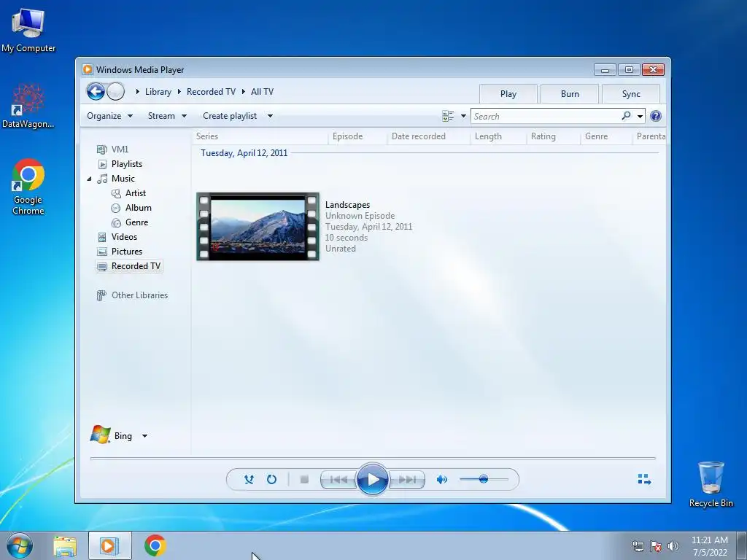Open the arrow before All TV breadcrumb

coord(244,91)
